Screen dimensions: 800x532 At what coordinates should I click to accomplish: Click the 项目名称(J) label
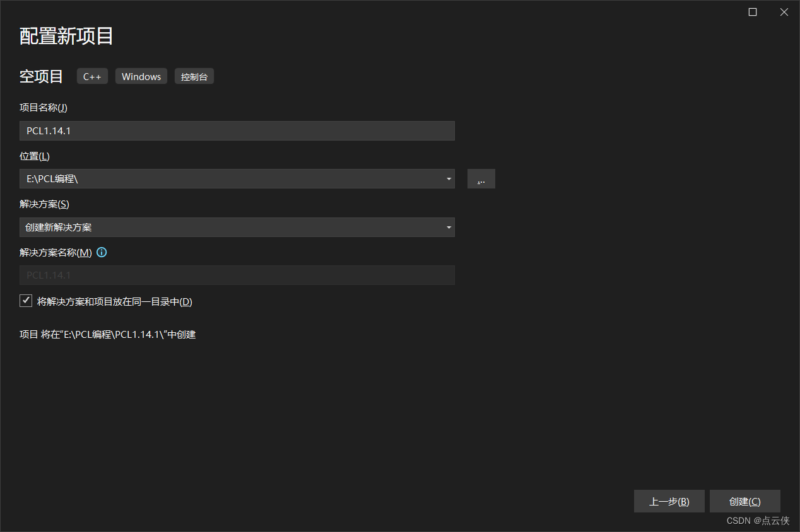click(44, 108)
